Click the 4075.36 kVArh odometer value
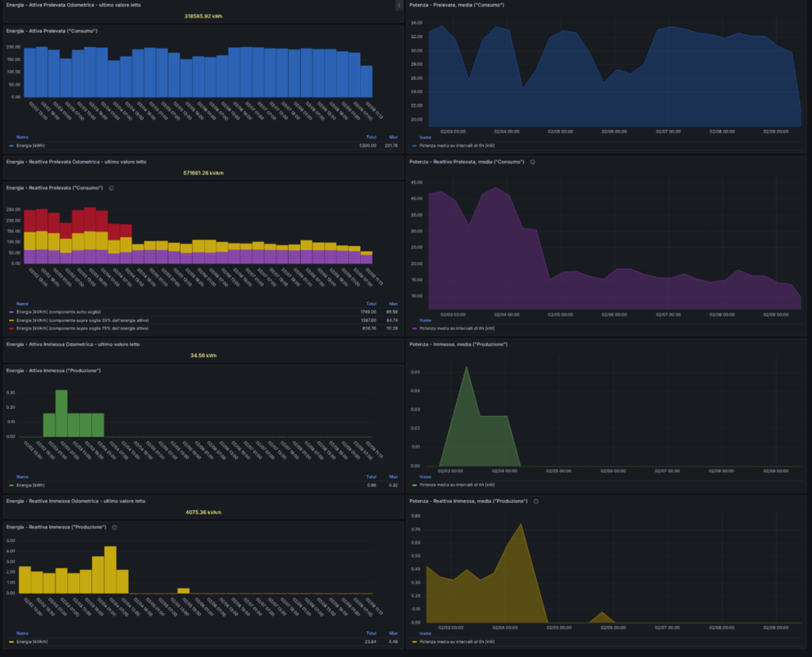The width and height of the screenshot is (812, 657). click(202, 512)
